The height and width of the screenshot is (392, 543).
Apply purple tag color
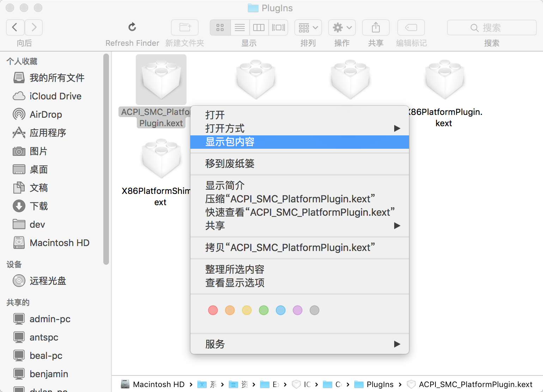coord(298,310)
